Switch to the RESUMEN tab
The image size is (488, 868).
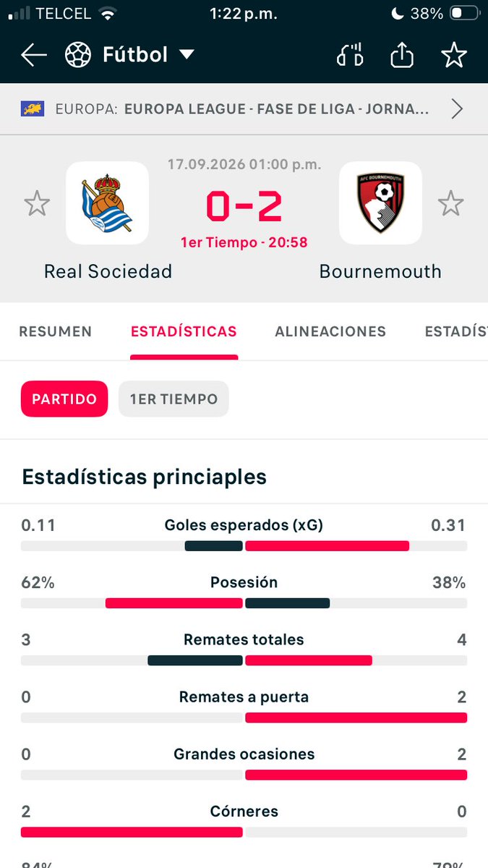[56, 332]
